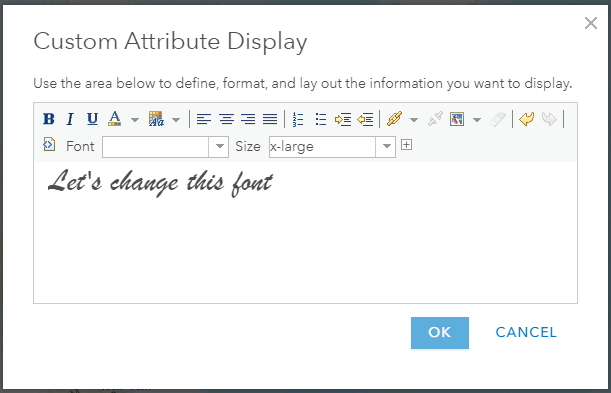Align text left

click(204, 119)
